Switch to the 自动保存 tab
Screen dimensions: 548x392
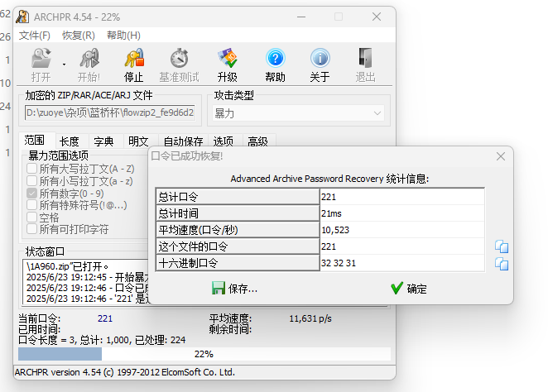pos(184,141)
